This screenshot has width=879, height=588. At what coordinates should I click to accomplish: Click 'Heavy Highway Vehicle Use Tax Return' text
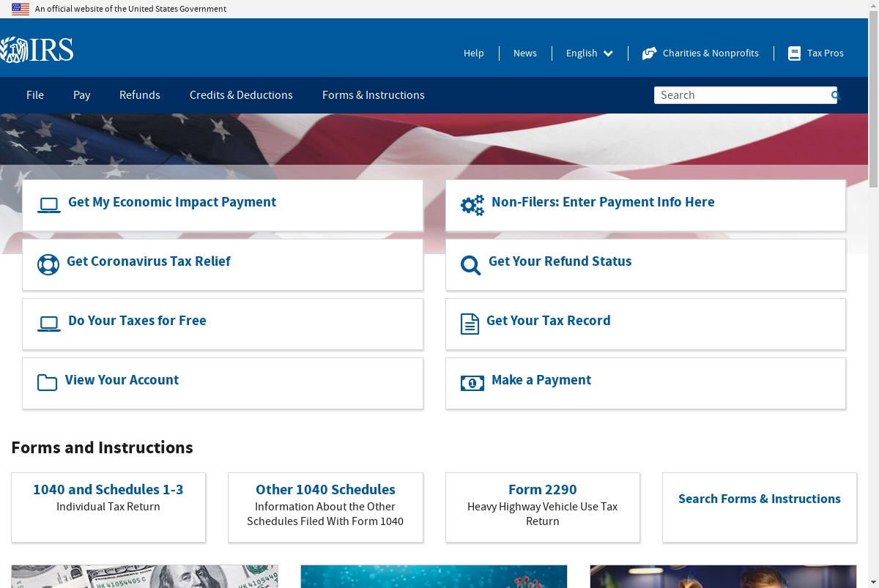click(543, 514)
